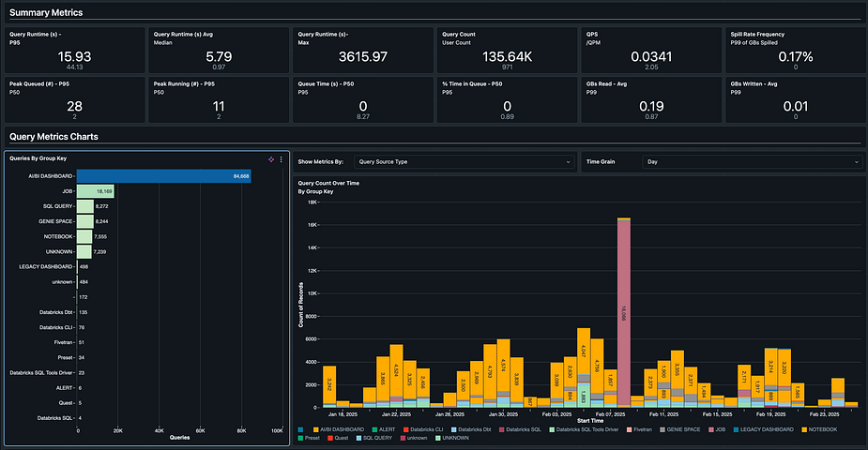The width and height of the screenshot is (868, 450).
Task: Click the Quest legend swatch
Action: [330, 438]
